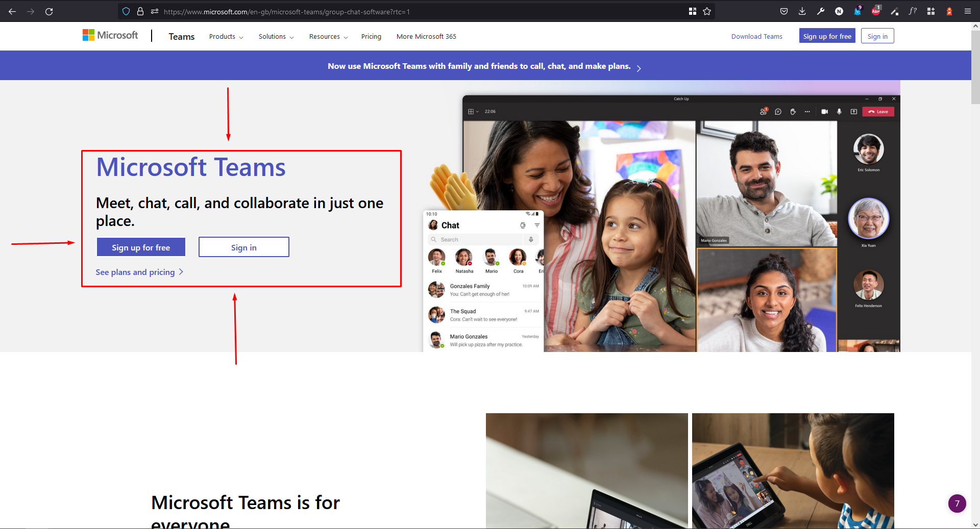Click the browser forward arrow
The image size is (980, 529).
pyautogui.click(x=31, y=11)
